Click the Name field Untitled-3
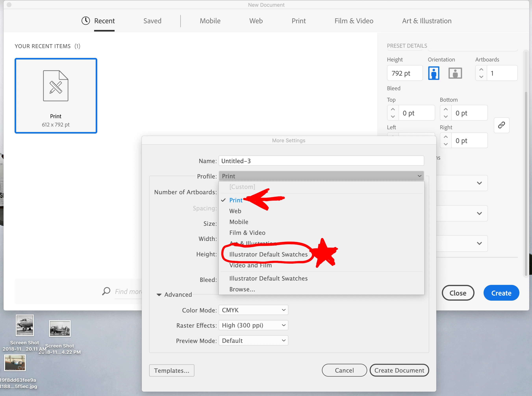 tap(321, 161)
